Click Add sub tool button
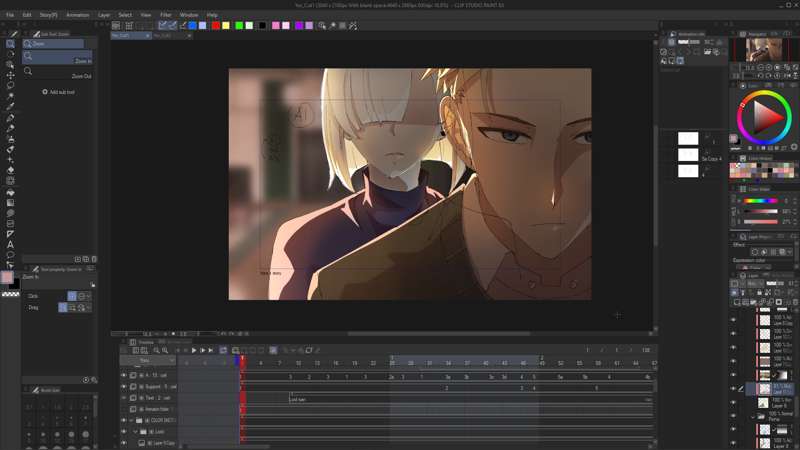Screen dimensions: 800x450 (x=59, y=92)
